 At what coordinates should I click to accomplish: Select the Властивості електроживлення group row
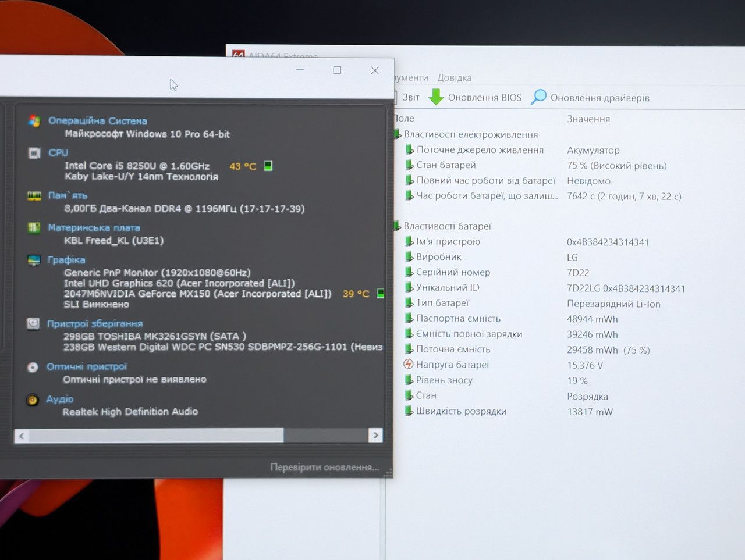tap(471, 134)
